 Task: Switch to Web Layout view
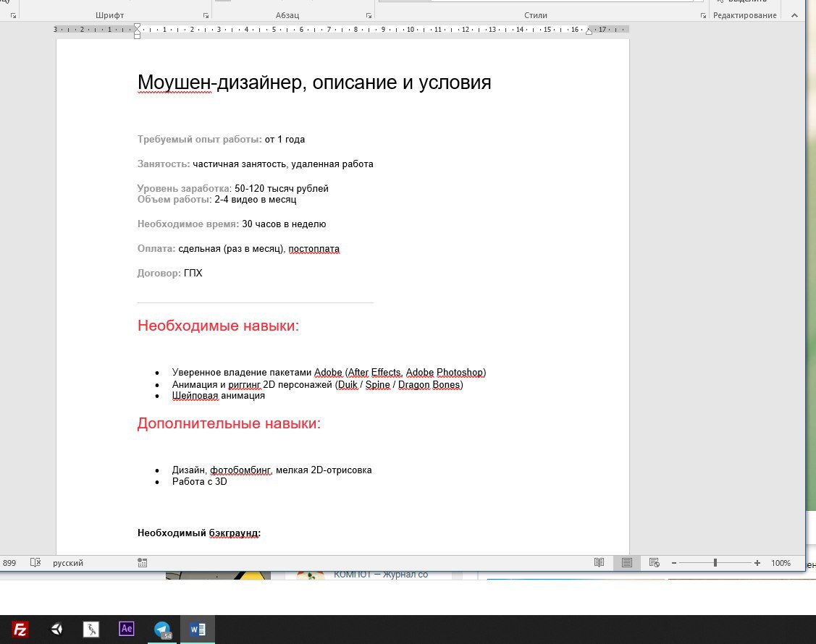click(x=654, y=563)
